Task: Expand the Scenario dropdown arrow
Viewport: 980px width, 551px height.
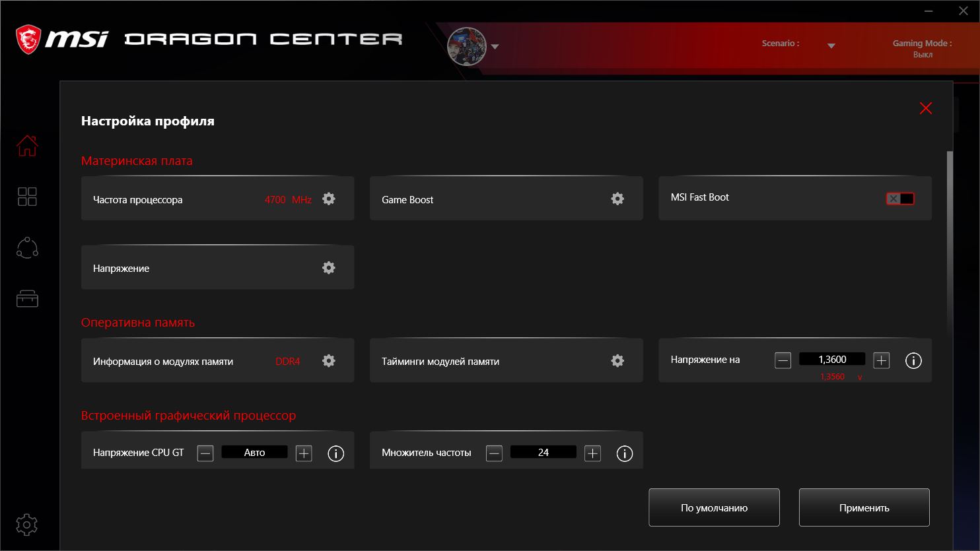Action: (831, 46)
